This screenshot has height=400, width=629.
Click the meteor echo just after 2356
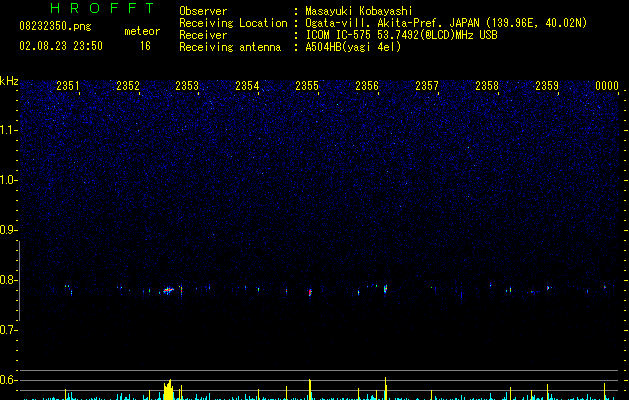(386, 289)
